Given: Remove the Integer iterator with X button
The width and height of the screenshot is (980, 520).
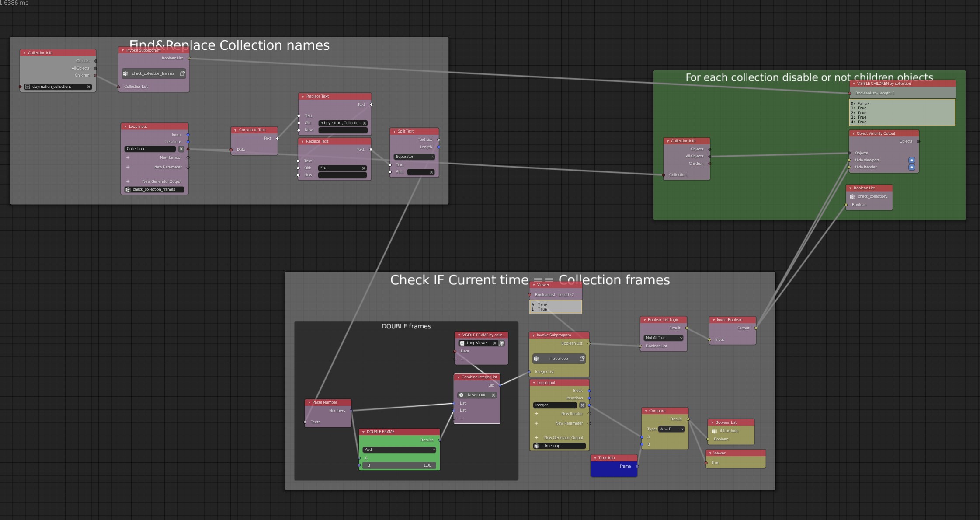Looking at the screenshot, I should click(x=582, y=405).
